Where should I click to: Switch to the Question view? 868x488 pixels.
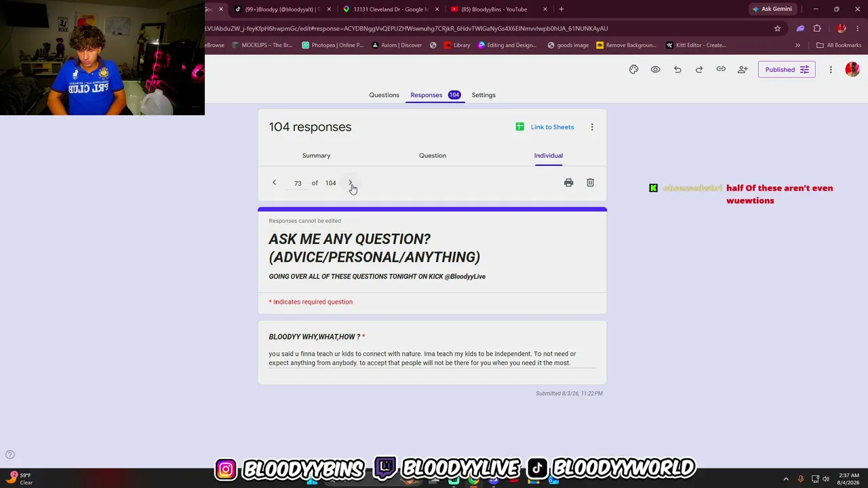click(433, 155)
